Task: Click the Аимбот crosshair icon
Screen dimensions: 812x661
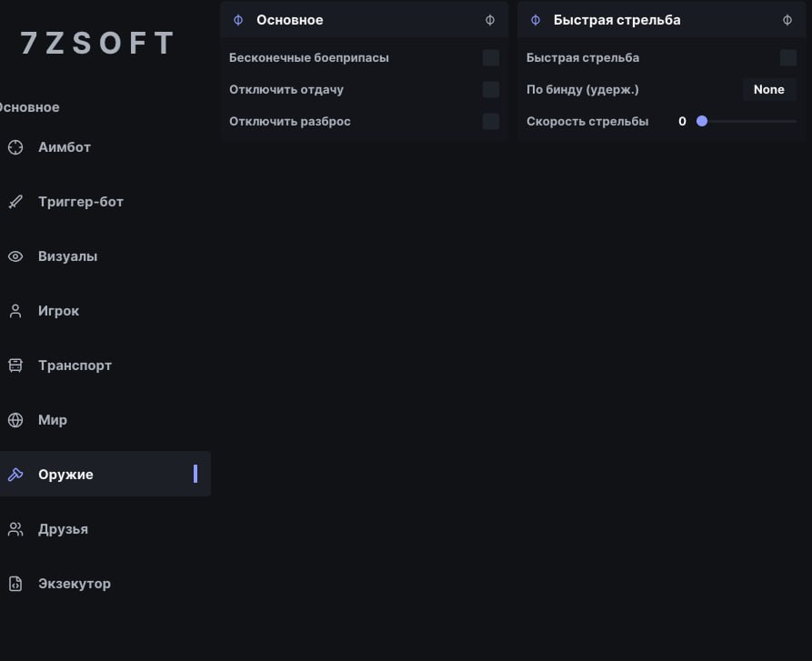Action: (x=15, y=147)
